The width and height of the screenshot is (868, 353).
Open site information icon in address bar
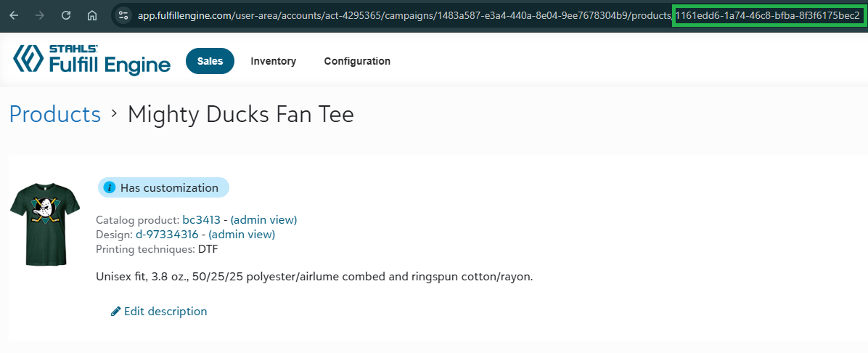pos(123,15)
